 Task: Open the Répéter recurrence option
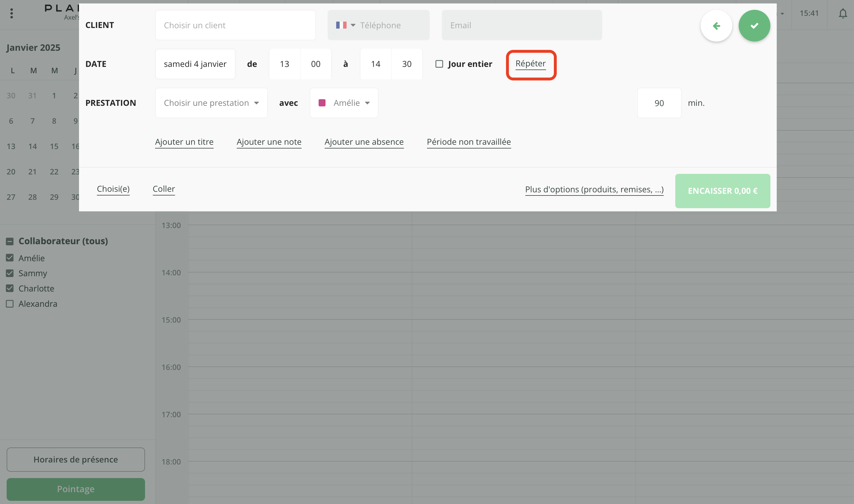pos(531,63)
